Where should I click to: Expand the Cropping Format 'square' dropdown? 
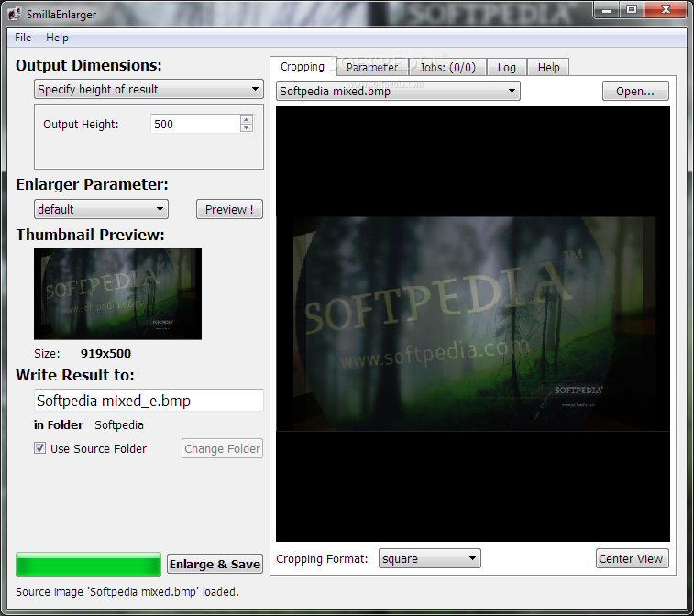pos(429,558)
